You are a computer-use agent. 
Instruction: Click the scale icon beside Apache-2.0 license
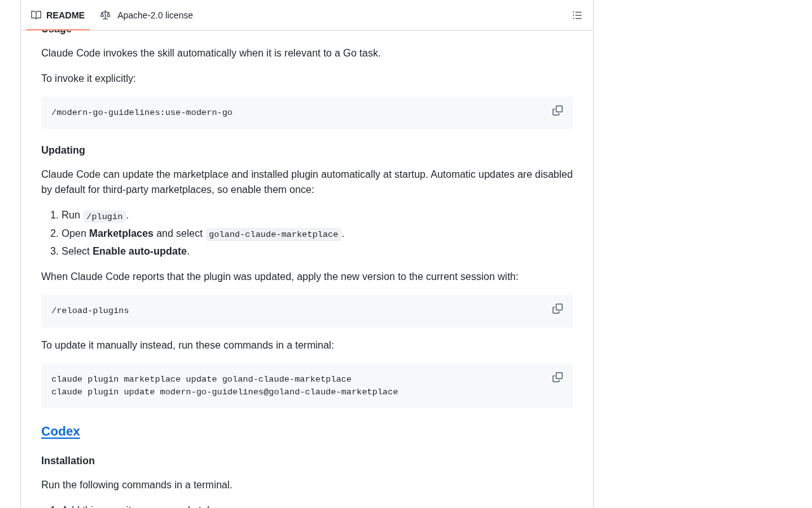coord(105,15)
